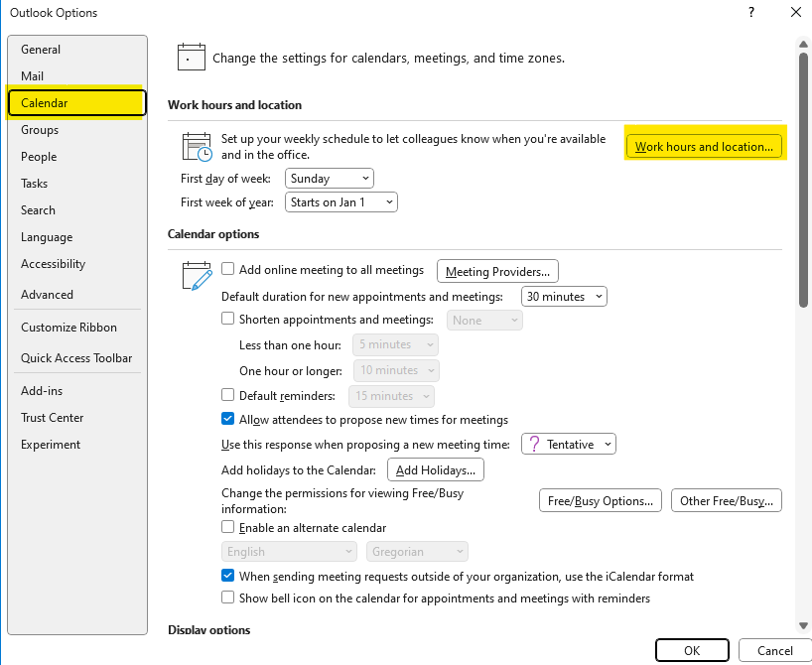Click the options pane vertical scrollbar thumb
812x665 pixels.
pos(803,180)
